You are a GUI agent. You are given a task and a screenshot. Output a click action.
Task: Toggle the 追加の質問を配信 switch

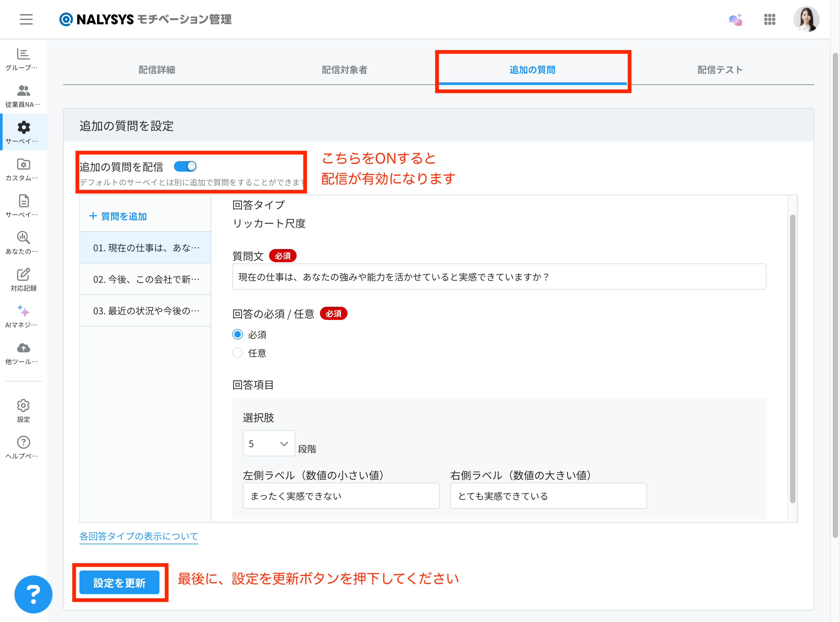[x=185, y=166]
